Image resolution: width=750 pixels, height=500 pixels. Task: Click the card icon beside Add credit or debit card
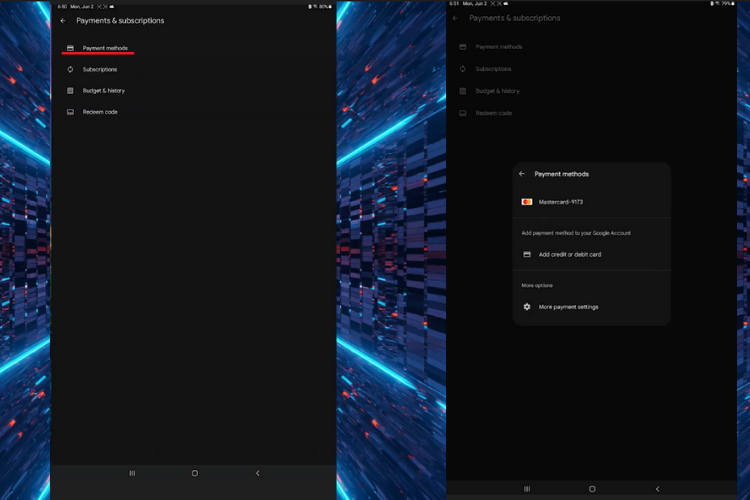[x=527, y=254]
